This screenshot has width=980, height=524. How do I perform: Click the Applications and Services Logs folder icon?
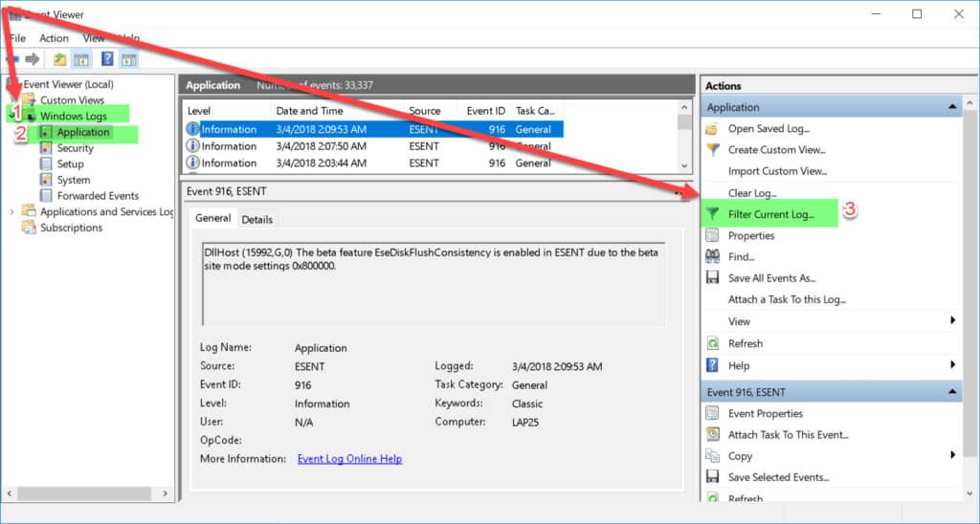point(29,211)
